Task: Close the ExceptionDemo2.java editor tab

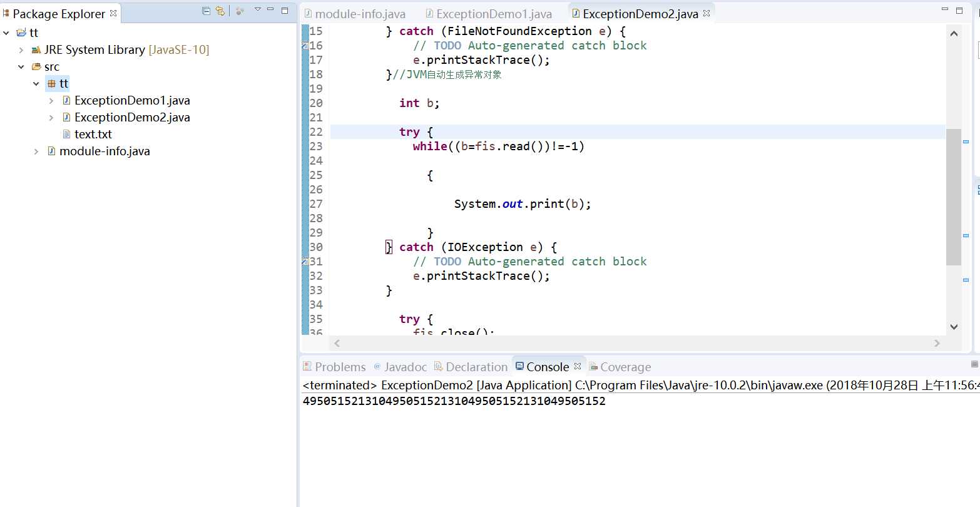Action: 707,13
